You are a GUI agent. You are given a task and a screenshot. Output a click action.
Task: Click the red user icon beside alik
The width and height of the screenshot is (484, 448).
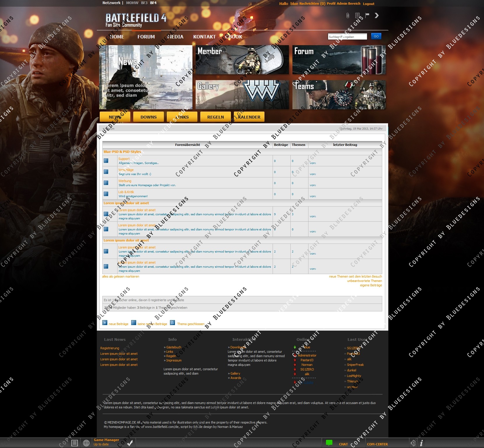coord(295,374)
